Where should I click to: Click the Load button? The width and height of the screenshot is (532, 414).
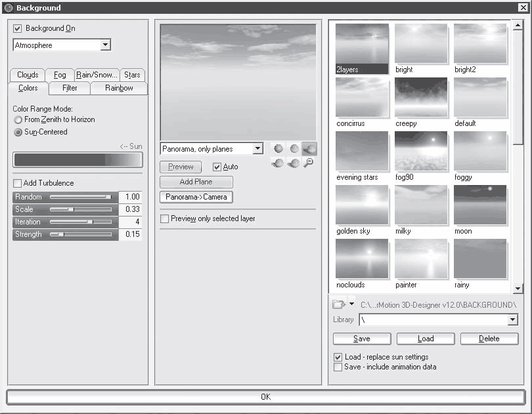click(426, 339)
